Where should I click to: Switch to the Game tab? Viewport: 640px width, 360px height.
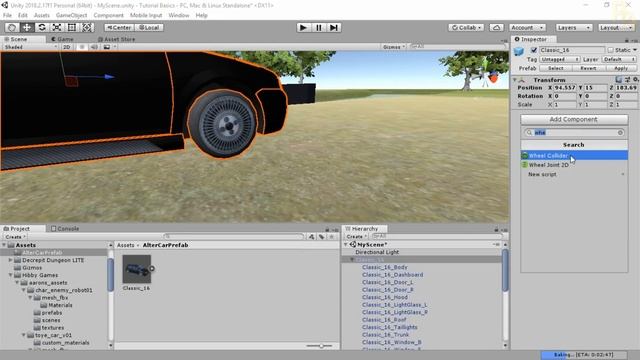coord(62,39)
